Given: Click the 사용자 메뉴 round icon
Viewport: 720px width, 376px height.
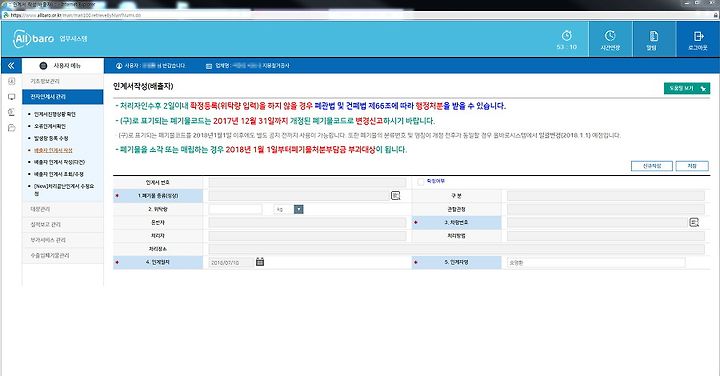Looking at the screenshot, I should [43, 66].
